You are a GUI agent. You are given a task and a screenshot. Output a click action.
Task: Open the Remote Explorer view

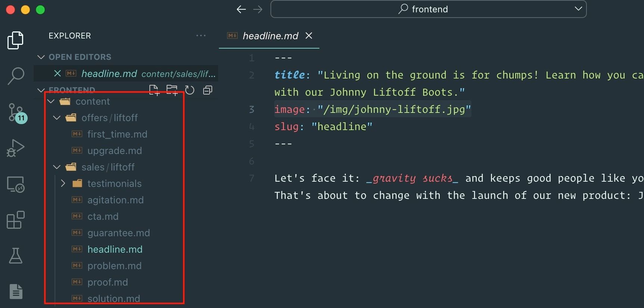(x=15, y=184)
